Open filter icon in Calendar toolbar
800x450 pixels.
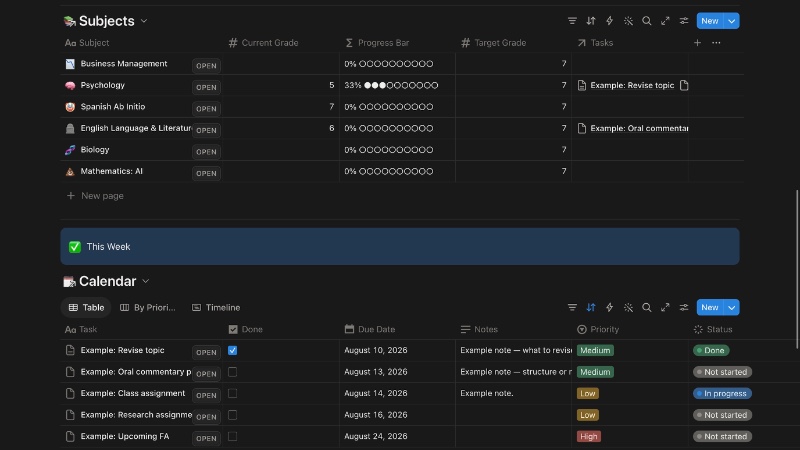point(572,307)
